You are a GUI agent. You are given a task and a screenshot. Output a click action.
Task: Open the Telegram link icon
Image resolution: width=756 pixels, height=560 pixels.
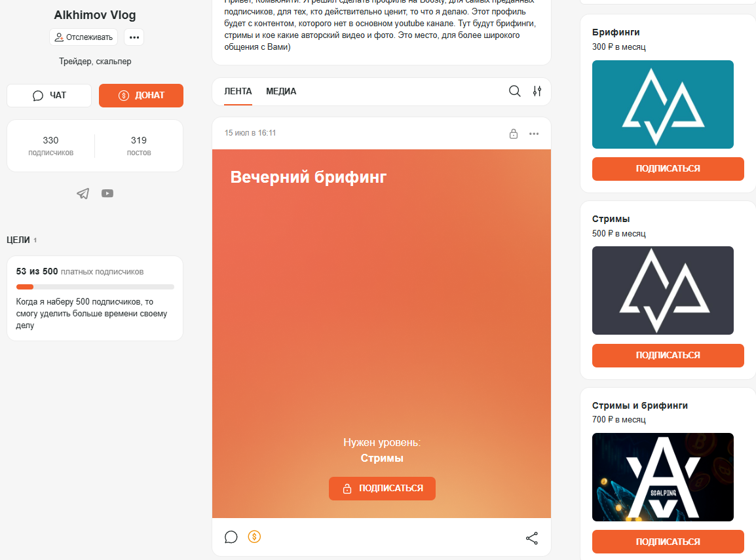point(83,193)
